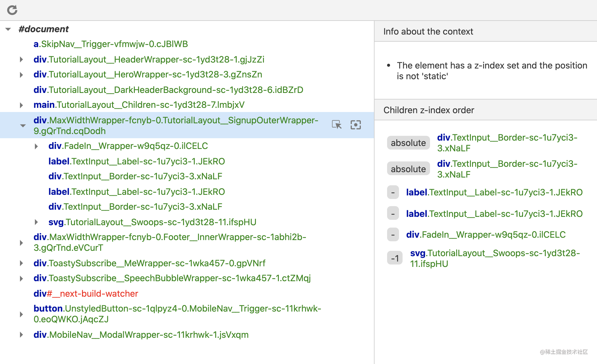Click the z-index context explanation text
This screenshot has height=364, width=597.
(x=492, y=71)
